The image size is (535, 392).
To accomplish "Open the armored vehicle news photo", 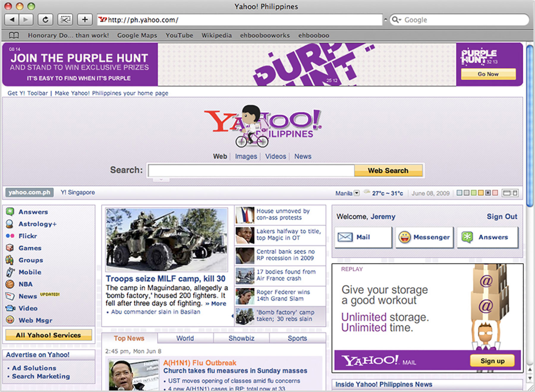I will tap(166, 240).
